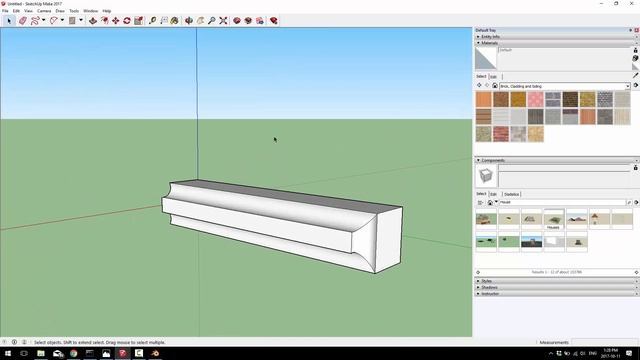
Task: Select the Push/Pull tool
Action: [x=93, y=20]
